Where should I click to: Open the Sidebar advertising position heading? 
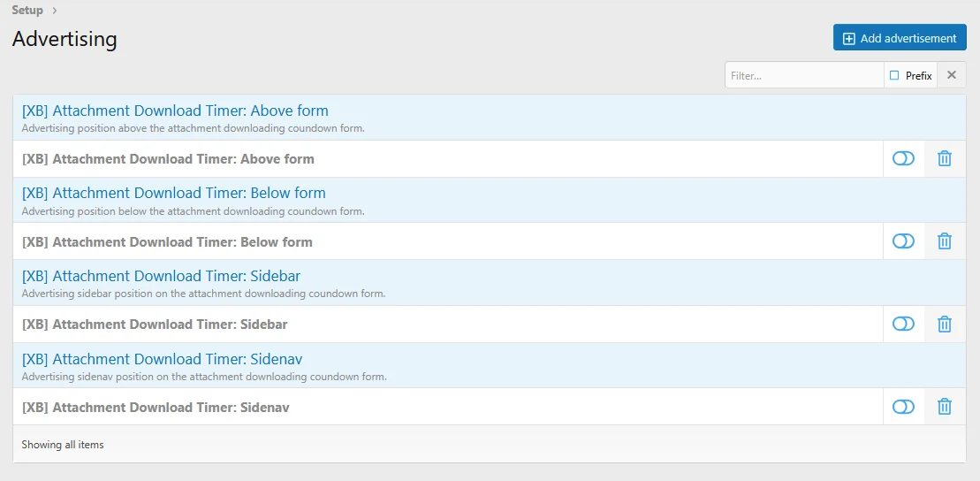pyautogui.click(x=161, y=276)
